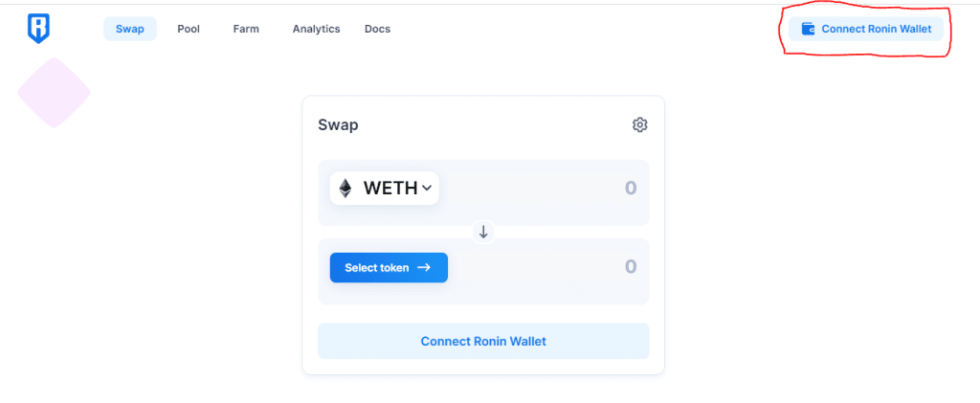Screen dimensions: 980x403
Task: Expand the chevron next to WETH
Action: point(427,188)
